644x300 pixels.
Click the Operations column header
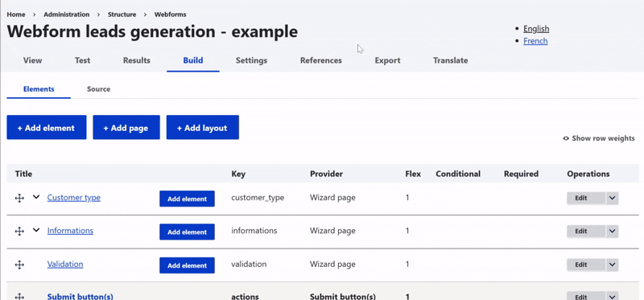[x=588, y=174]
